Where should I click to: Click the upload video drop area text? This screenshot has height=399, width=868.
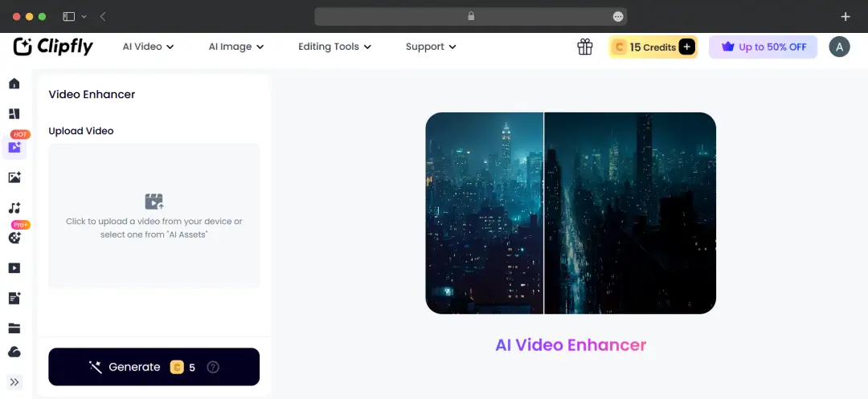[x=154, y=228]
